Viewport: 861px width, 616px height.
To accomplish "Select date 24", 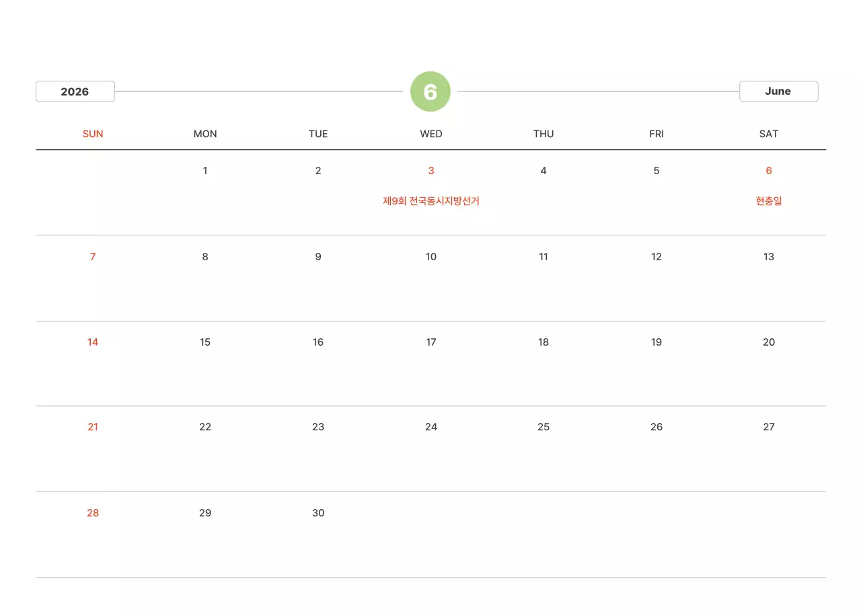I will coord(431,427).
